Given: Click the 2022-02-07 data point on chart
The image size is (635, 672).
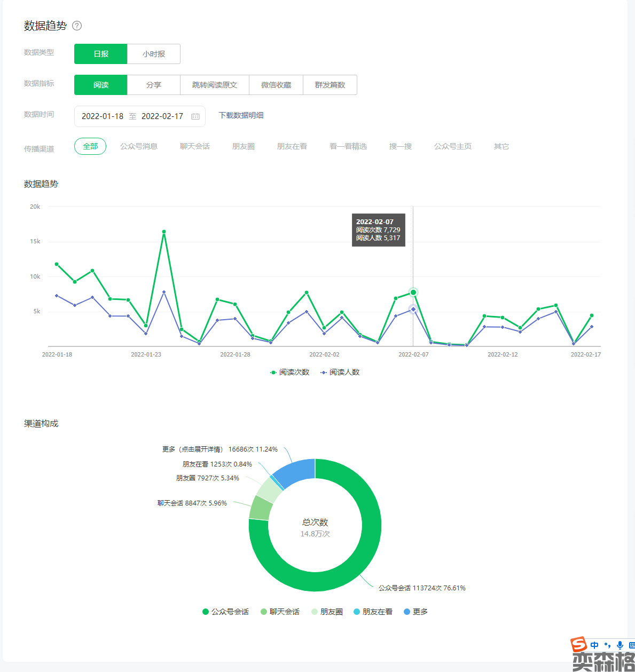Looking at the screenshot, I should pyautogui.click(x=413, y=292).
